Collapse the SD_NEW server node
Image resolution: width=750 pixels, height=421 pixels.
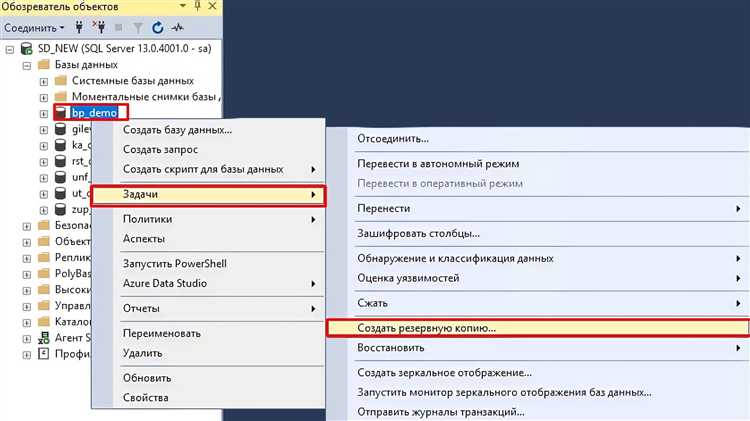(x=9, y=48)
